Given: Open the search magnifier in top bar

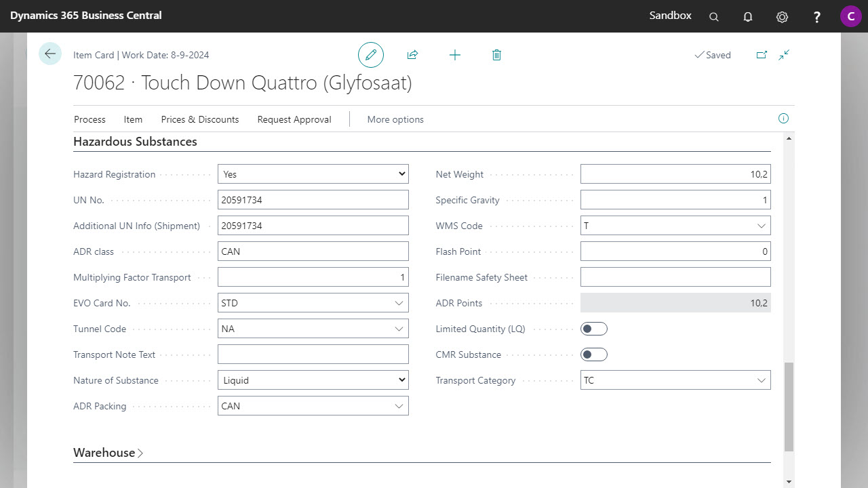Looking at the screenshot, I should pos(713,17).
